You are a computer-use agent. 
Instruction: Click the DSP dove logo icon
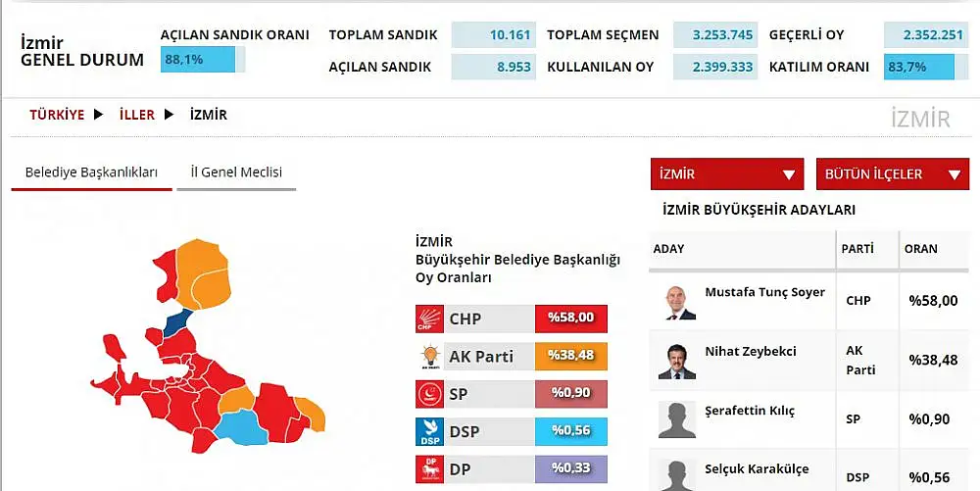(x=429, y=431)
